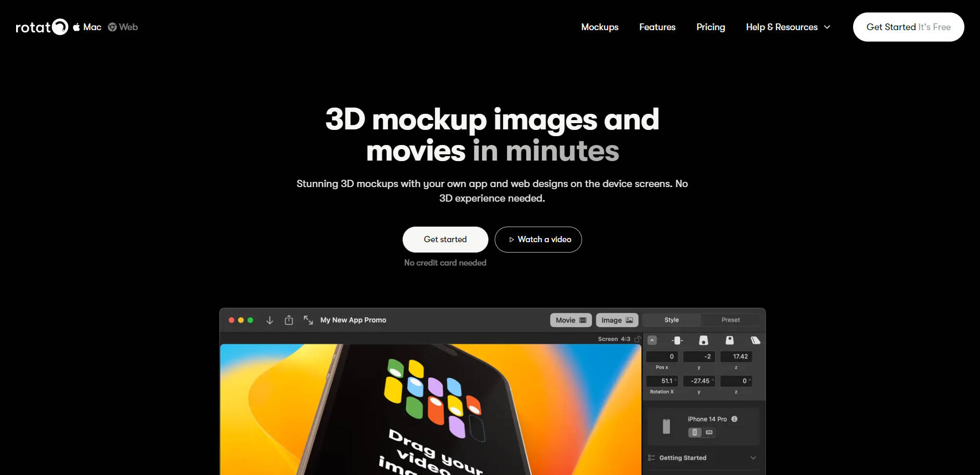Click the fullscreen expand arrows icon
The width and height of the screenshot is (980, 475).
[308, 320]
